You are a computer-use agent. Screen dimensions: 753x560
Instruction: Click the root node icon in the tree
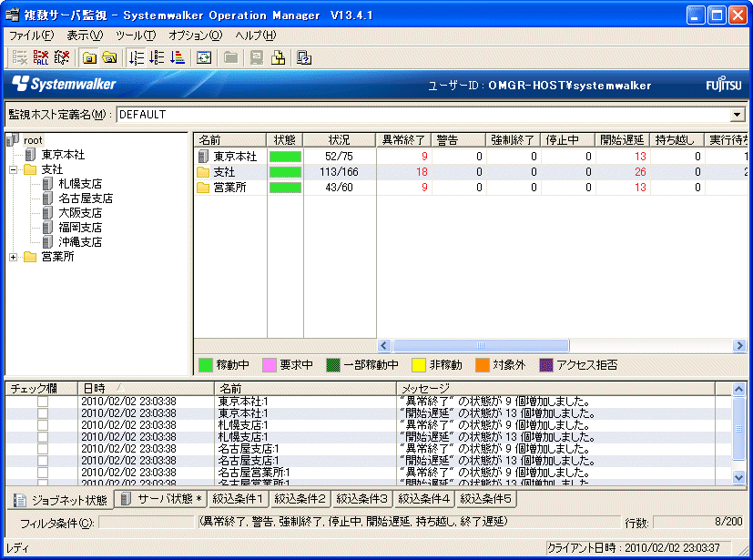pos(13,140)
